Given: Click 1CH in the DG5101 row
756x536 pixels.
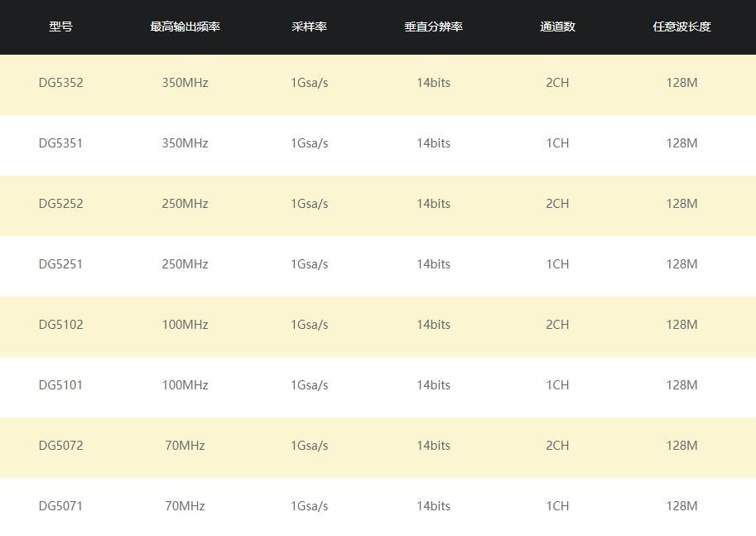Looking at the screenshot, I should click(557, 385).
